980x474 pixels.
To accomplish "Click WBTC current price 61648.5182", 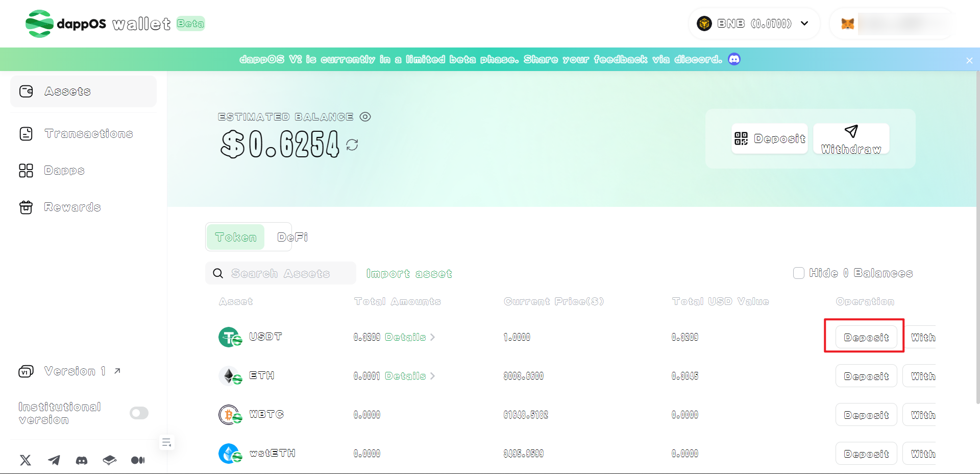I will tap(526, 415).
